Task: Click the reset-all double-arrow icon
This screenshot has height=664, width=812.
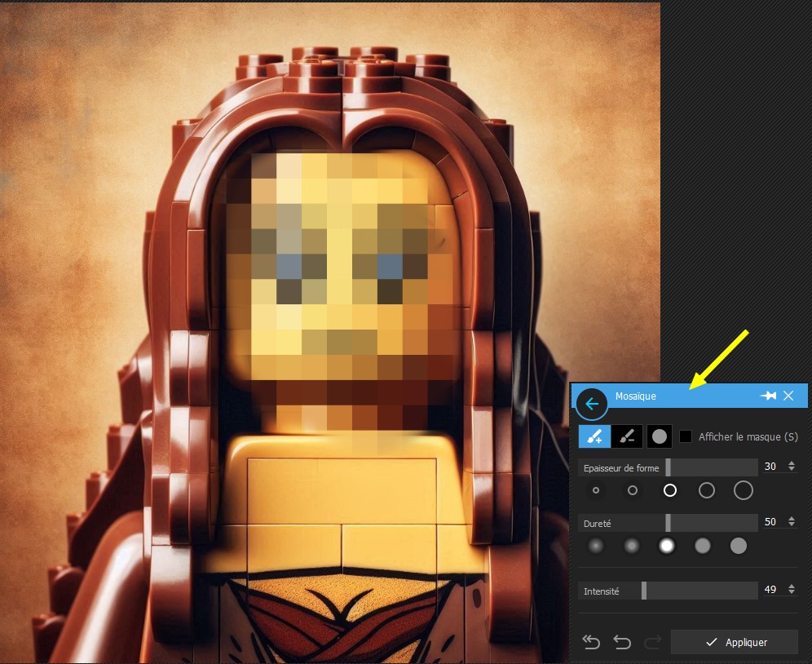Action: click(591, 642)
